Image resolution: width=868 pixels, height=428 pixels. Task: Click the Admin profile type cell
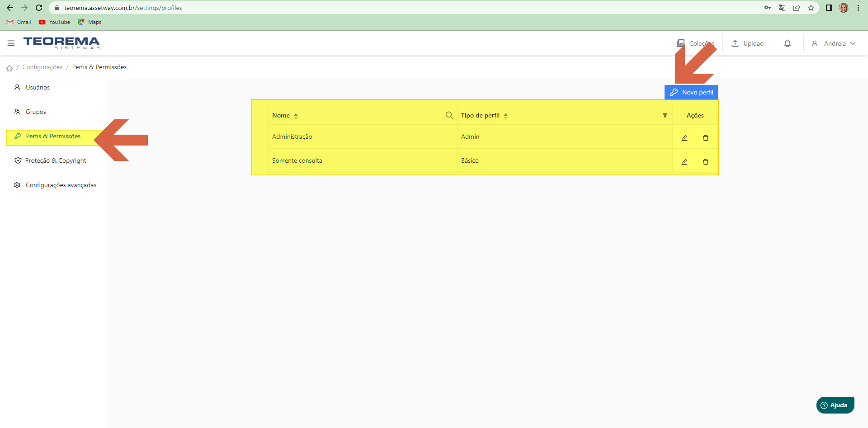[x=565, y=136]
